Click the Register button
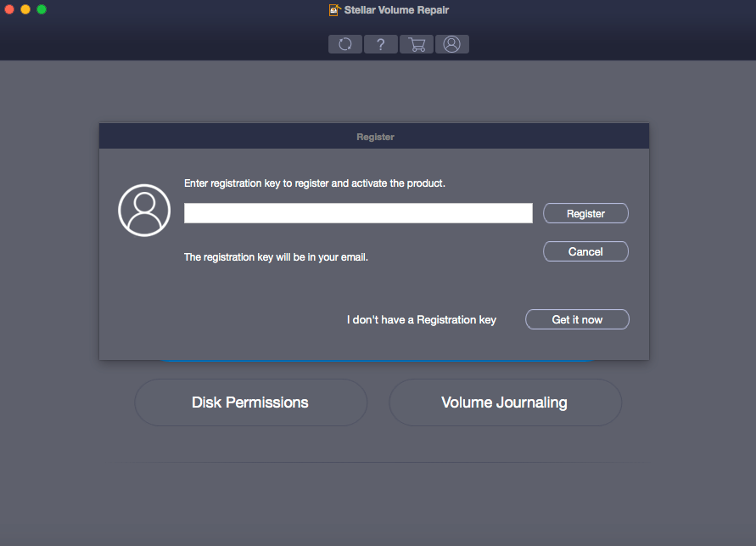 585,213
